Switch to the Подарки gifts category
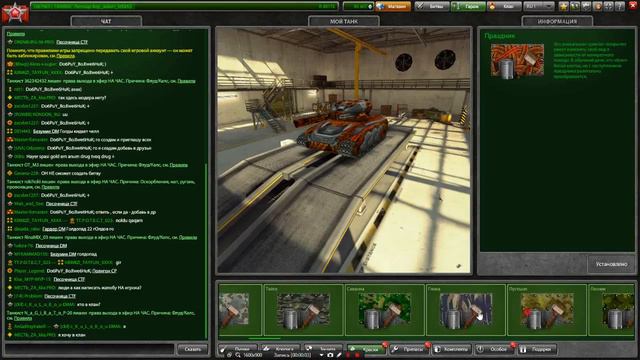 click(538, 349)
